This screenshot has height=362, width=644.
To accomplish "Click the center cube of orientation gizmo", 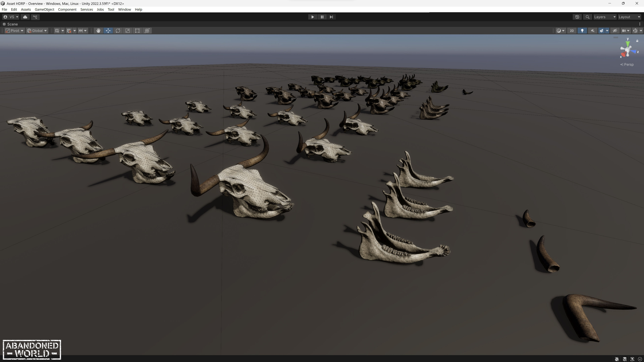I will (628, 50).
